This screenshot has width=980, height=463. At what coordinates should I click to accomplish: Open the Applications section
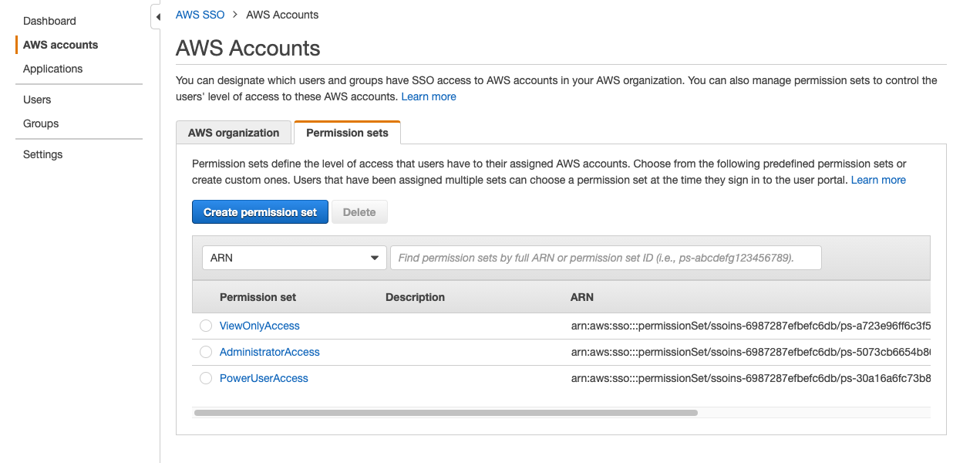[52, 69]
